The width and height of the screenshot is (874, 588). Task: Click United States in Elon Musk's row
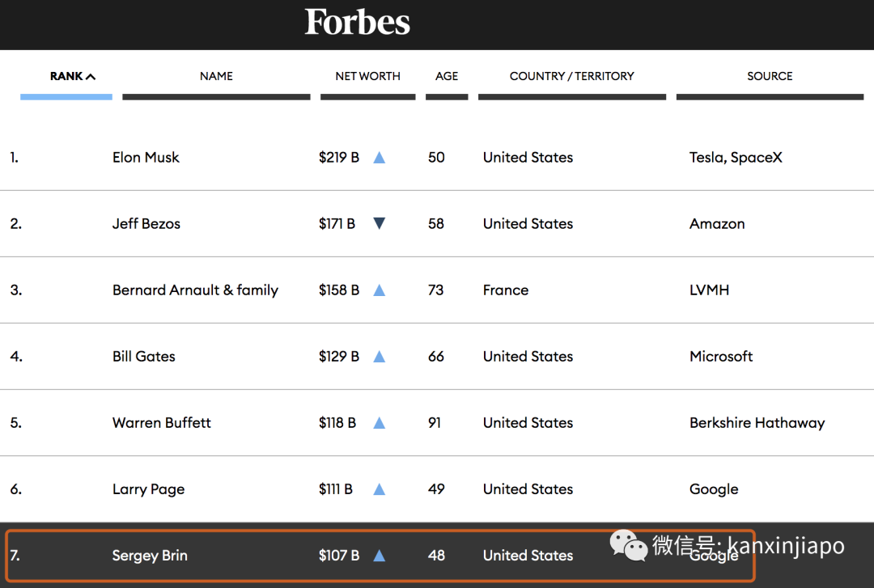click(528, 157)
